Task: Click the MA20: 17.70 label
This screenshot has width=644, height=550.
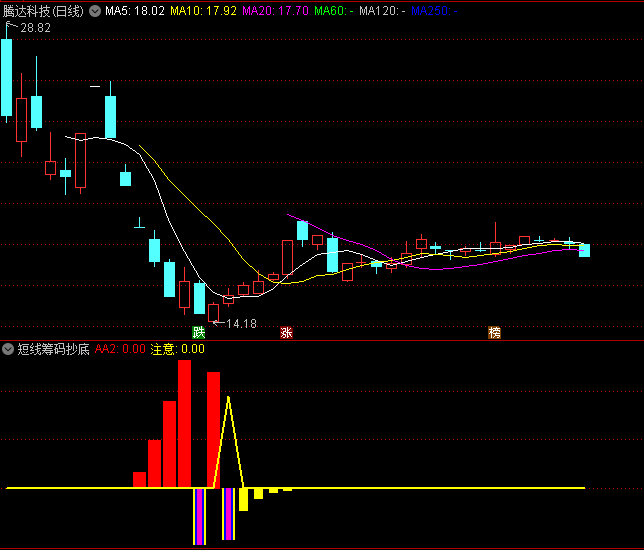Action: point(275,11)
